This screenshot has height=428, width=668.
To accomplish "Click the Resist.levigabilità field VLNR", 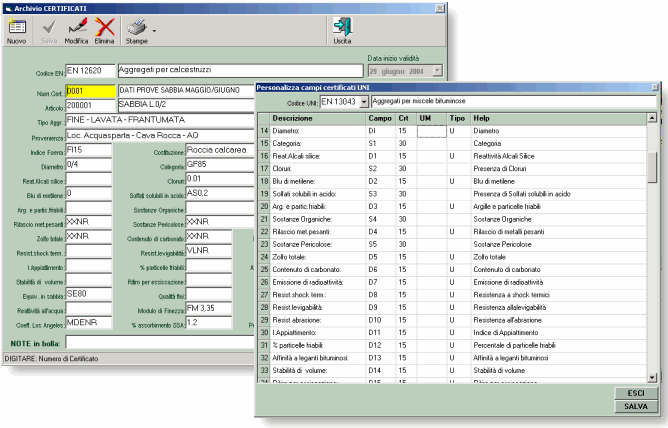I will (209, 250).
